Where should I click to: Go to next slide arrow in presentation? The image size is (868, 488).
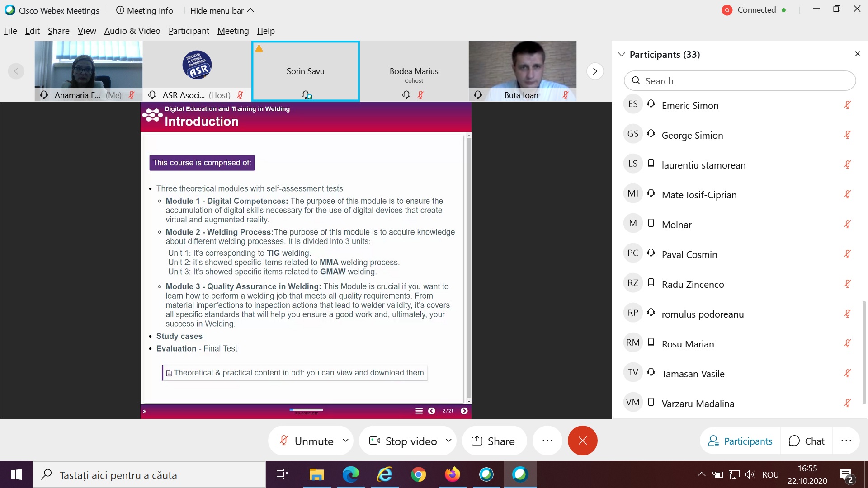coord(464,411)
